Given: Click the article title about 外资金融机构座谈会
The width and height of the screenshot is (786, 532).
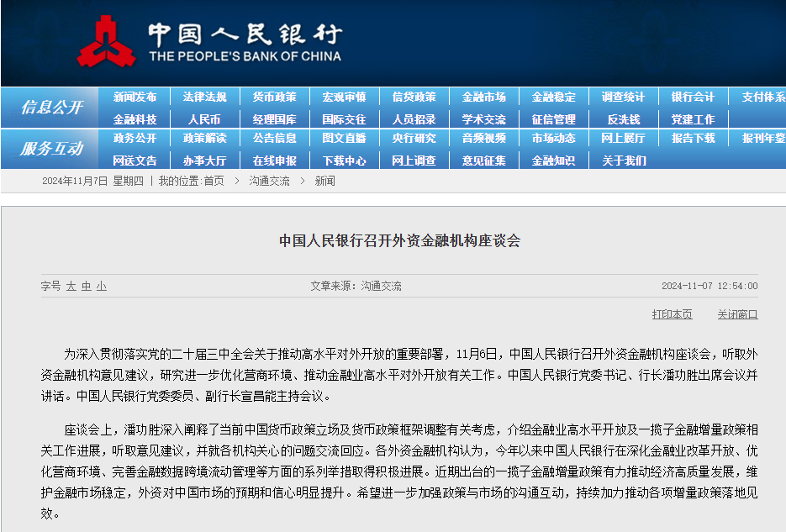Looking at the screenshot, I should 393,239.
